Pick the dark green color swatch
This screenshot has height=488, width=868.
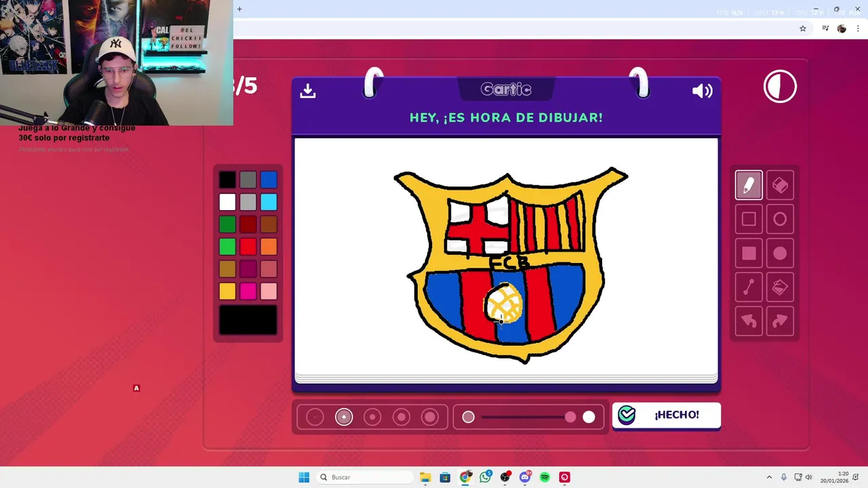click(x=227, y=224)
